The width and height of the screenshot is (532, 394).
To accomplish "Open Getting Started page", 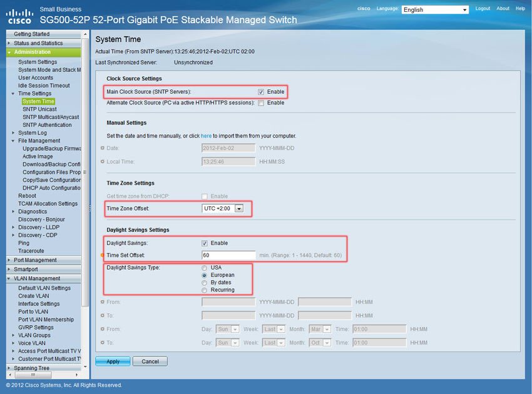I will click(31, 34).
